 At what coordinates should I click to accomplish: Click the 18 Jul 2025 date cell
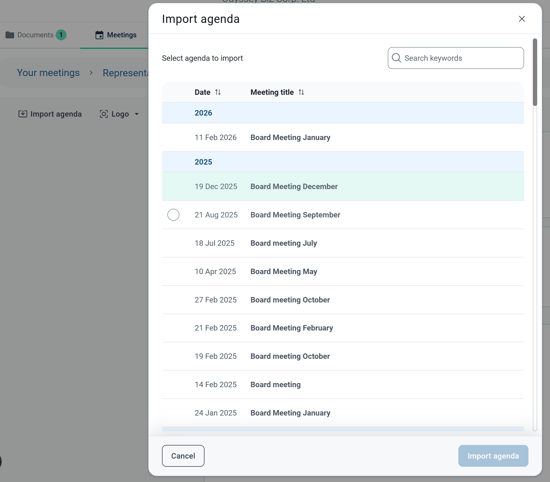click(214, 243)
